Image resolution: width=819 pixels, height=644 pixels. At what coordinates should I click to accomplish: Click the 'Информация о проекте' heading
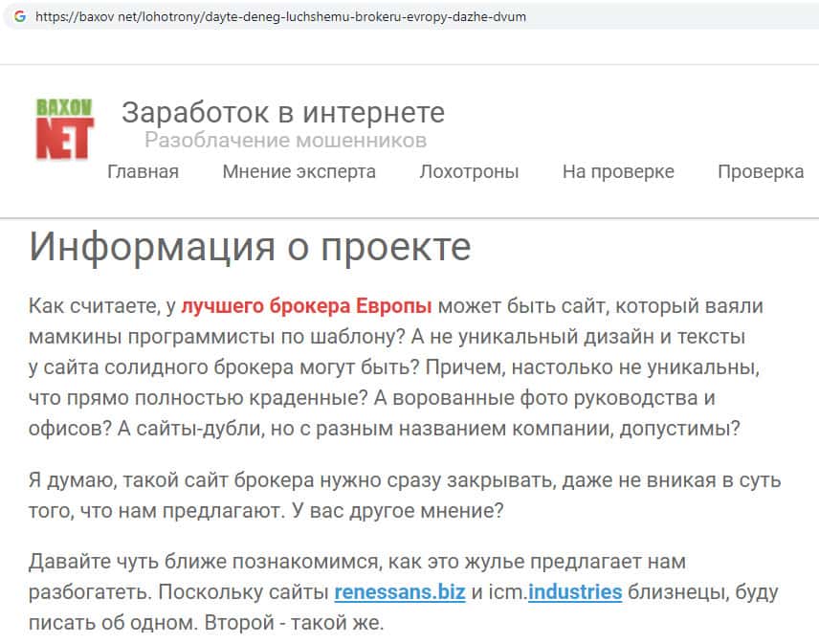250,247
